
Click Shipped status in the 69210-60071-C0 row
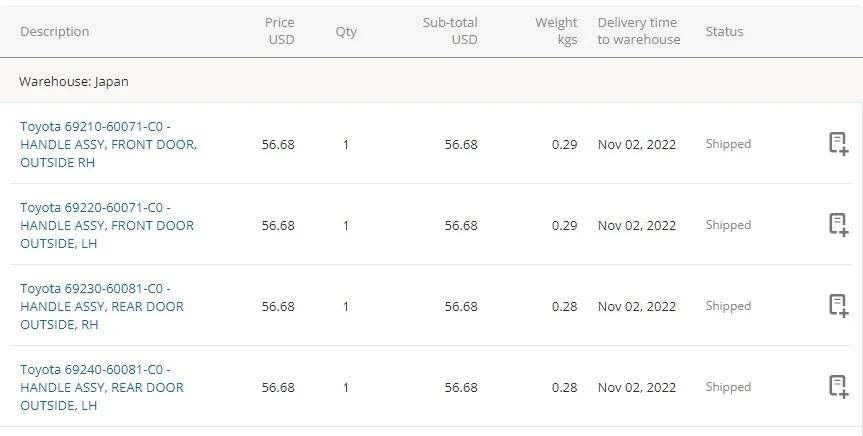[x=728, y=144]
